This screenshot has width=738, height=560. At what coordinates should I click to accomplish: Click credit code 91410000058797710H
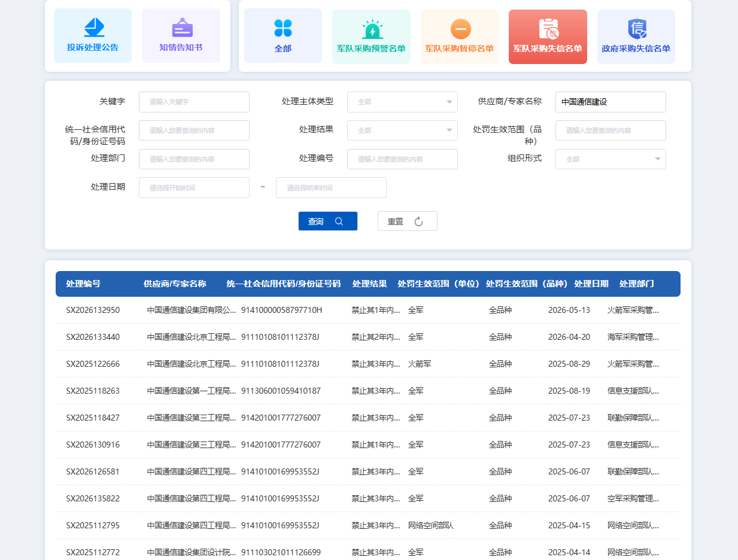tap(281, 310)
